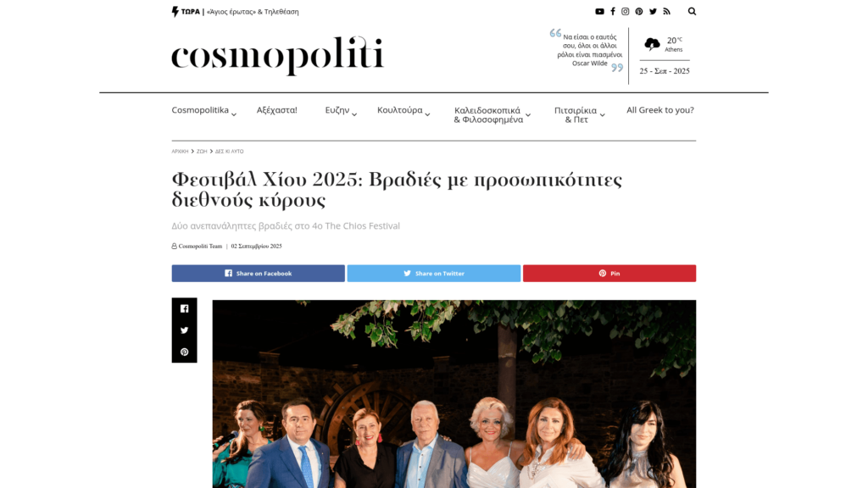Click the cosmopoliti logo
Screen dimensions: 868x488
277,55
